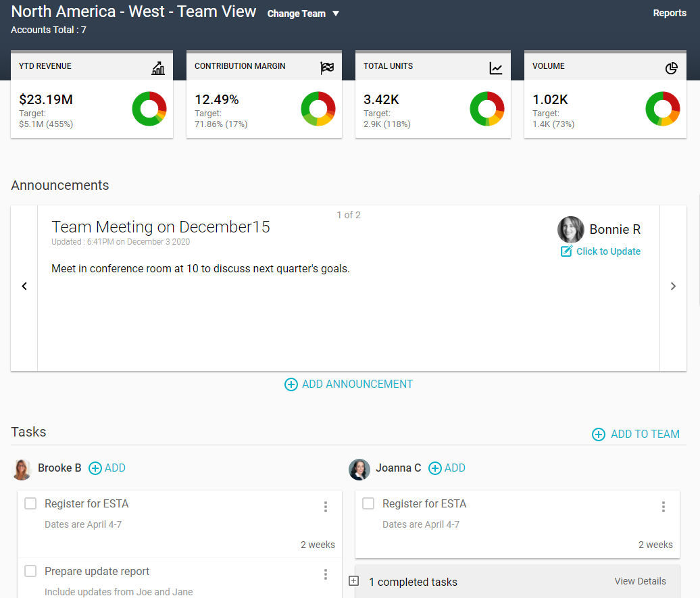700x598 pixels.
Task: Click ADD TO TEAM to create a team task
Action: [635, 434]
